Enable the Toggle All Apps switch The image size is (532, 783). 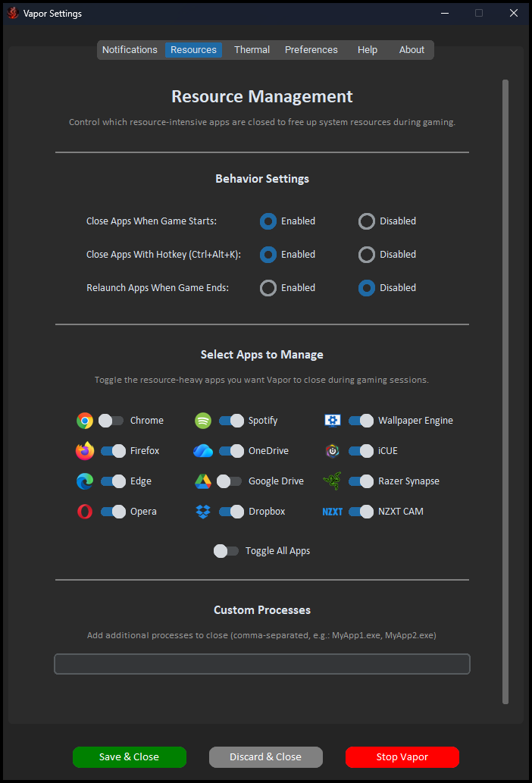226,550
